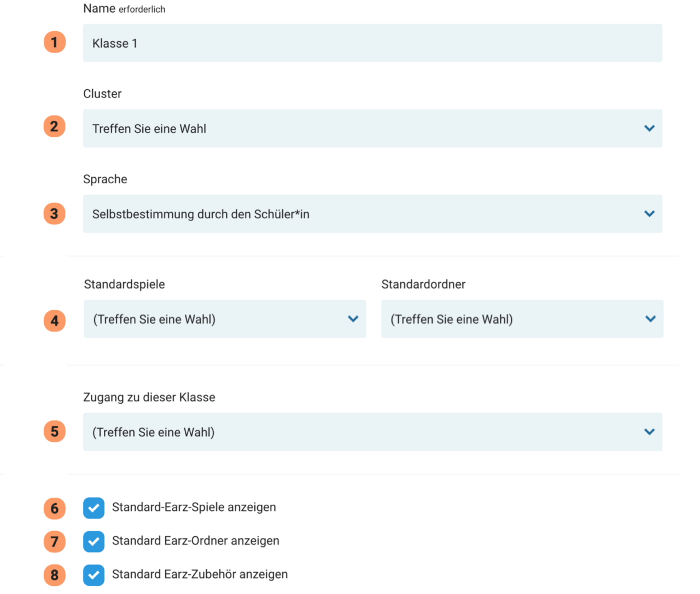This screenshot has height=594, width=700.
Task: Open the Cluster dropdown
Action: 372,129
